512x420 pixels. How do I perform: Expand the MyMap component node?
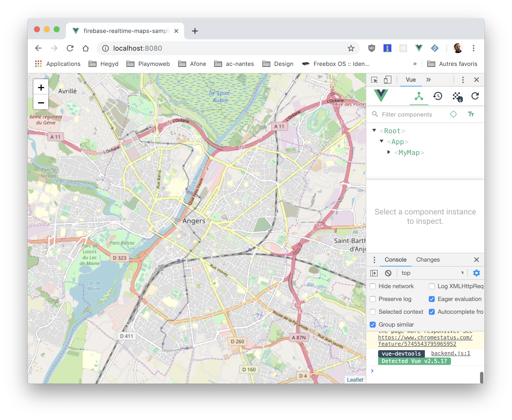[389, 152]
